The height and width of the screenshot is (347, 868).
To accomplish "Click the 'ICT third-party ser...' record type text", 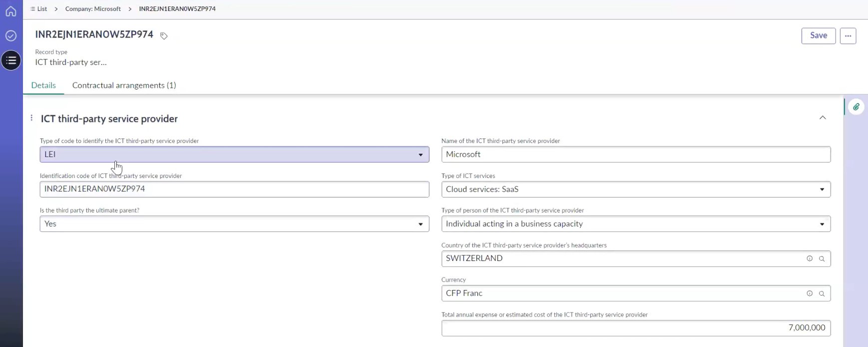I will coord(71,62).
